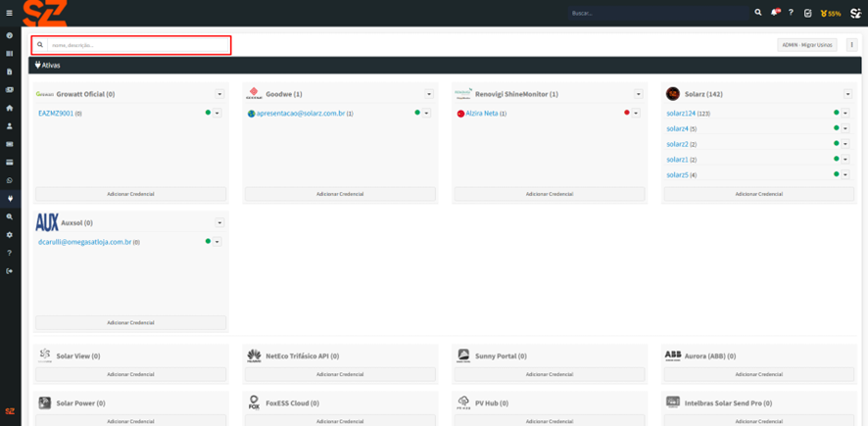This screenshot has height=426, width=868.
Task: Click the logout icon in the sidebar
Action: (10, 271)
